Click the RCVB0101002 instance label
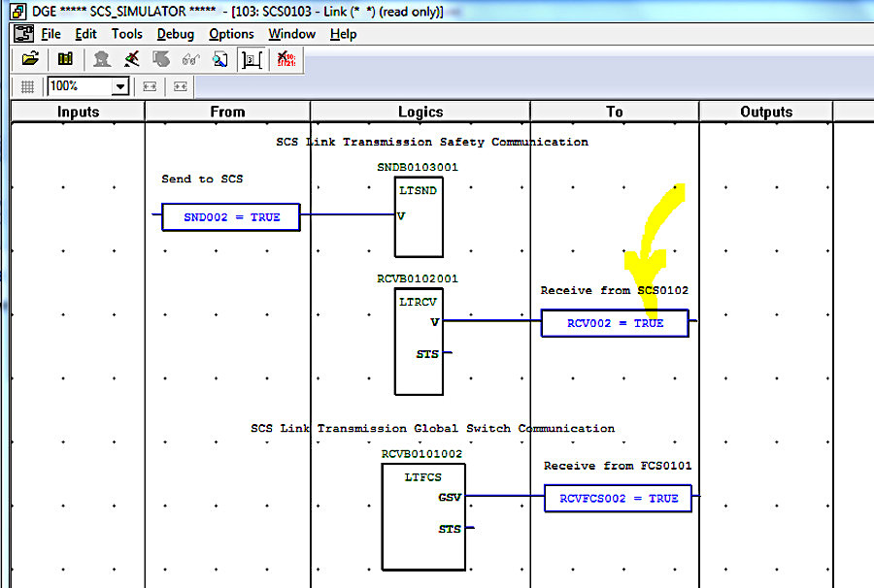 [421, 454]
